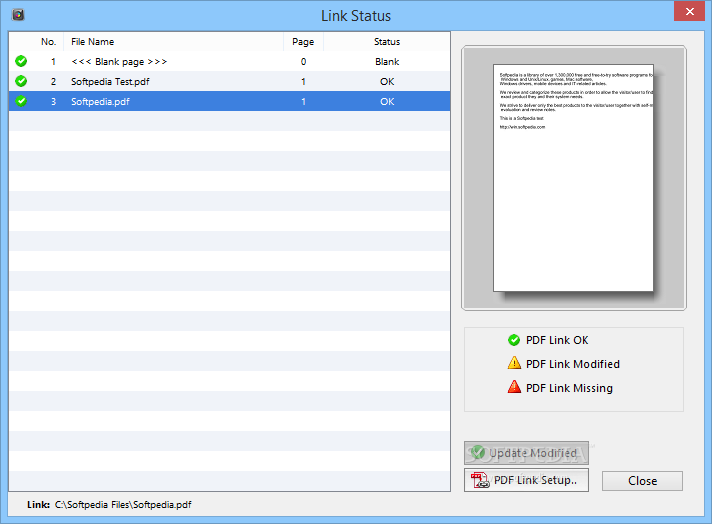Click the green check icon for row 1
Screen dimensions: 712x524
point(21,61)
